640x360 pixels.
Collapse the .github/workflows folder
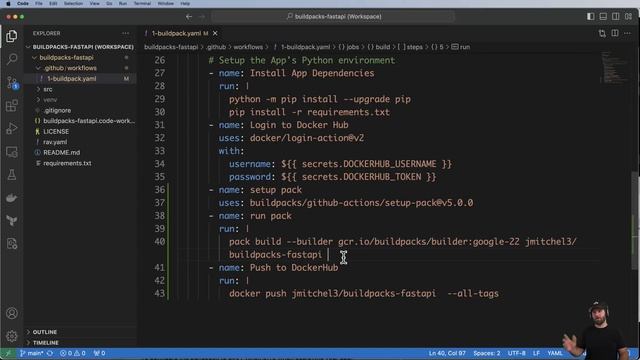pos(80,68)
